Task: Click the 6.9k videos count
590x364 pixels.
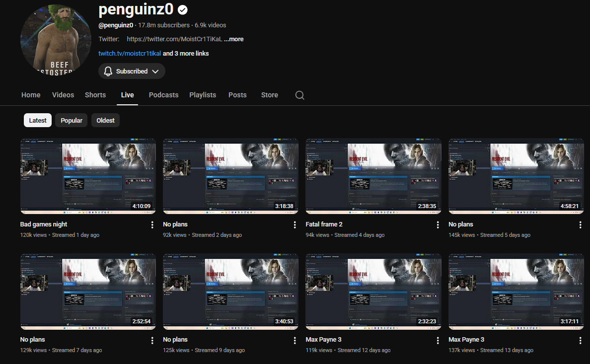Action: point(211,25)
